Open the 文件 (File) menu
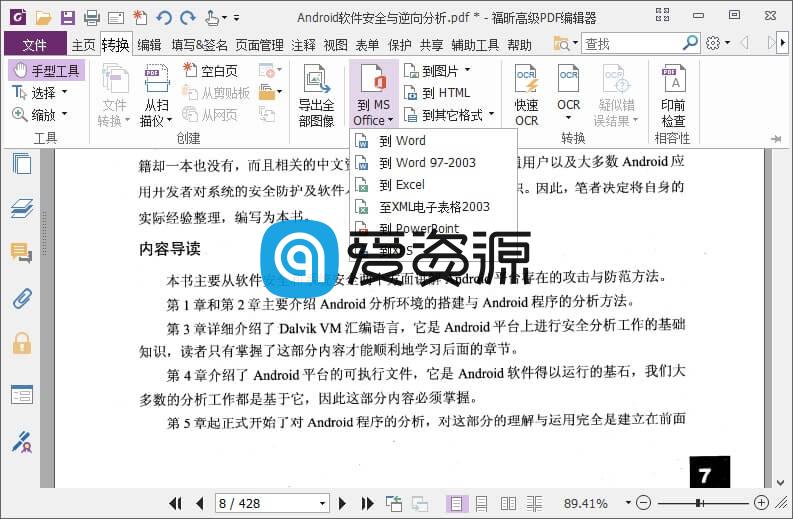The width and height of the screenshot is (793, 519). pos(35,45)
